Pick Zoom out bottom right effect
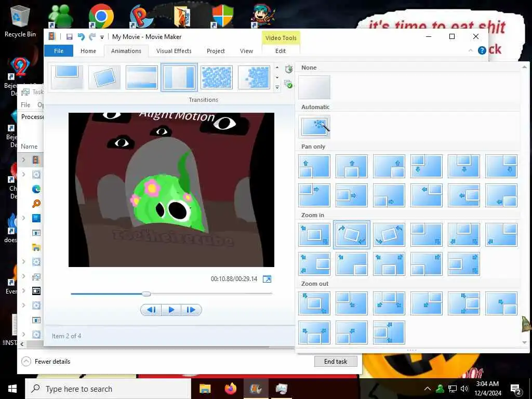This screenshot has width=532, height=399. 501,303
